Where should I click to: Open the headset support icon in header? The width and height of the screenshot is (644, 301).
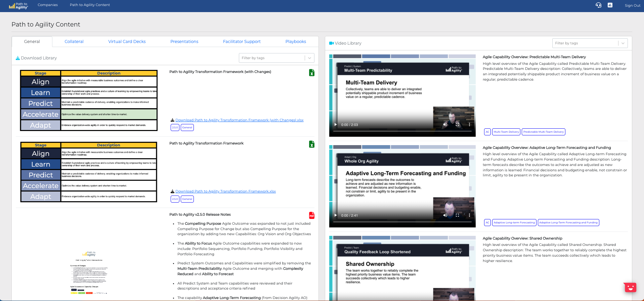pos(598,5)
